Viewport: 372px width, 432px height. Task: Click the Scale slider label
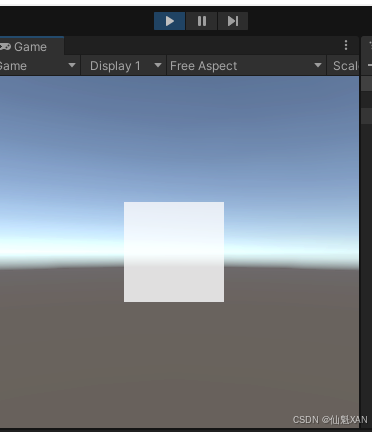pyautogui.click(x=346, y=66)
